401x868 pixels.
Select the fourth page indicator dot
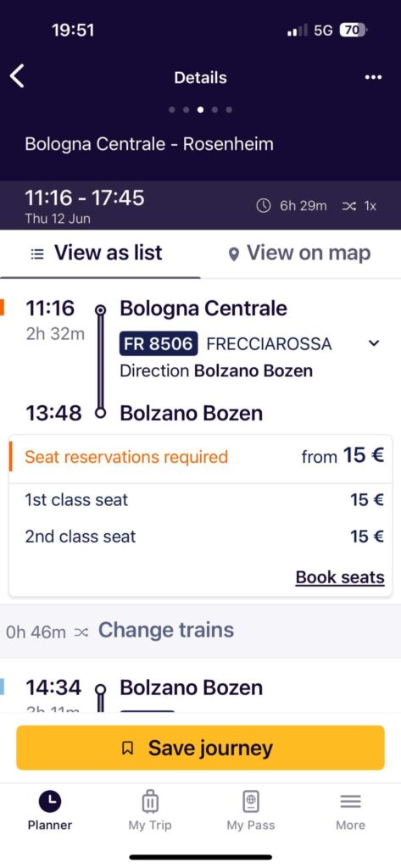214,109
